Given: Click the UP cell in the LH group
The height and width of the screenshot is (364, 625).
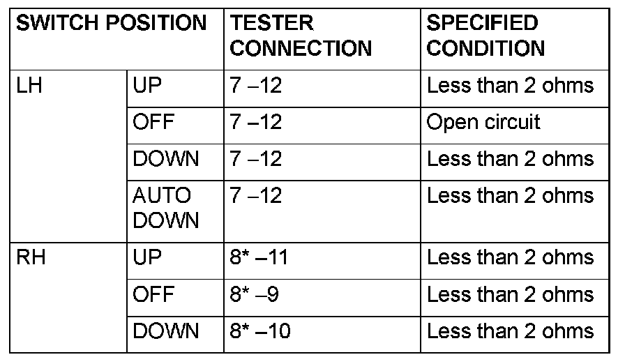Looking at the screenshot, I should point(146,86).
